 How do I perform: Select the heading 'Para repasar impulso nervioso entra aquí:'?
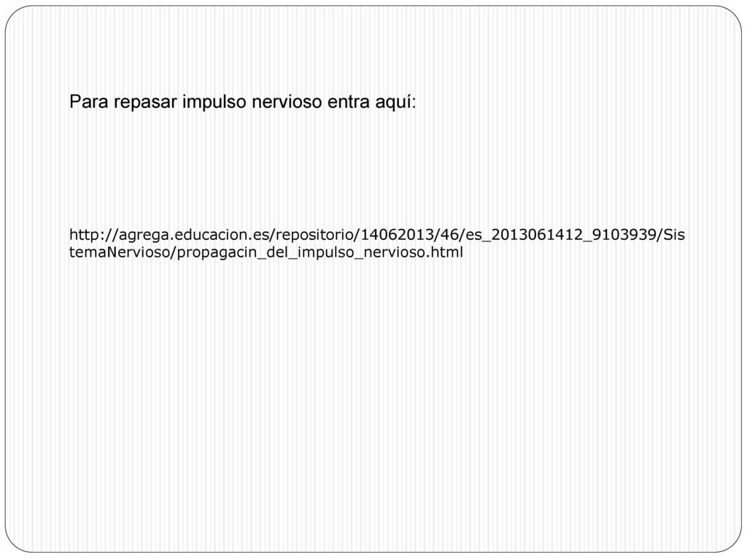242,102
